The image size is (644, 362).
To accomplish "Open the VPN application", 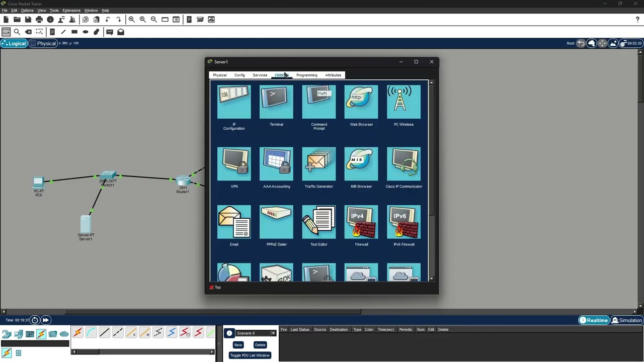I will tap(234, 164).
